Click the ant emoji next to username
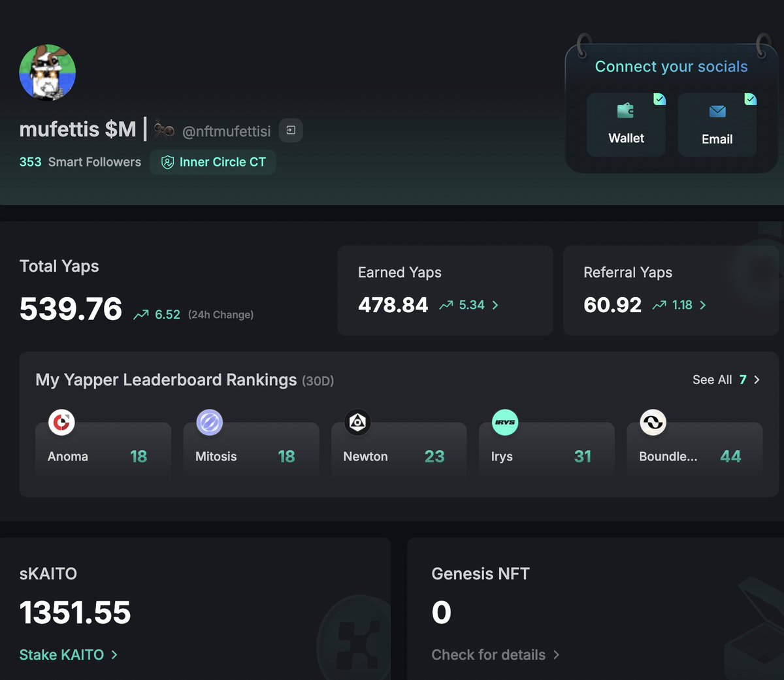Screen dimensions: 784x680 click(x=165, y=131)
